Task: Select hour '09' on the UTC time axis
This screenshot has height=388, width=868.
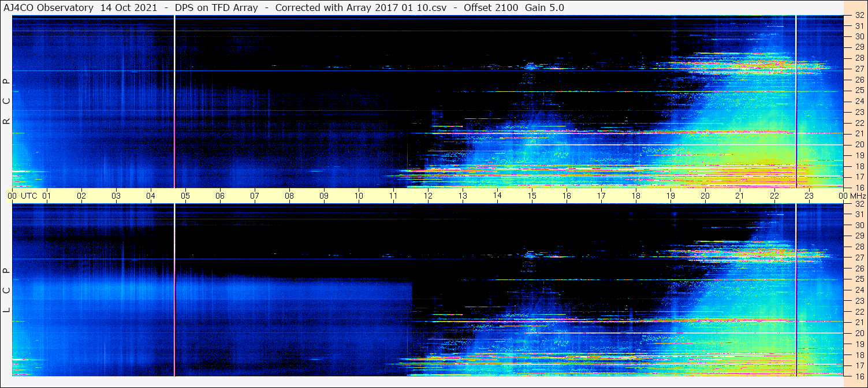Action: tap(324, 196)
